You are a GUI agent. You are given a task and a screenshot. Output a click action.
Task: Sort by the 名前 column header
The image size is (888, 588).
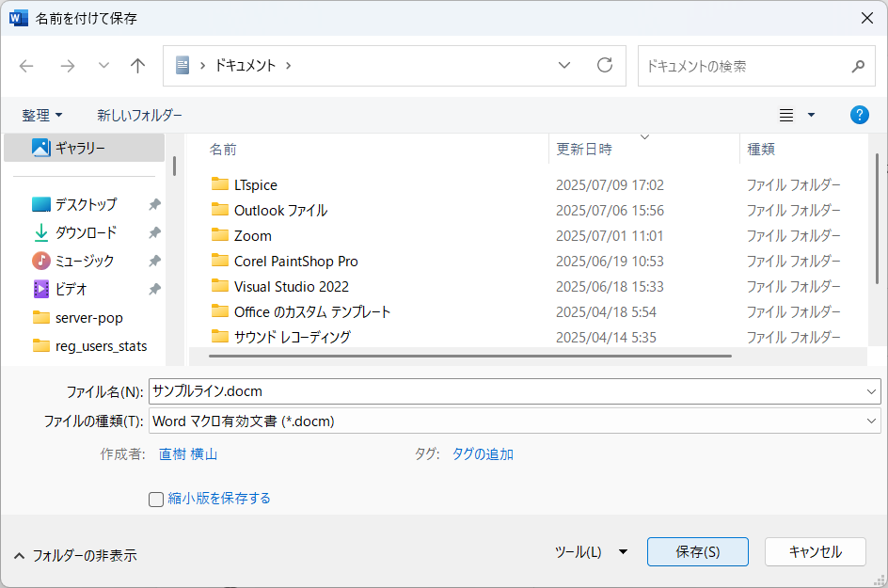coord(223,150)
